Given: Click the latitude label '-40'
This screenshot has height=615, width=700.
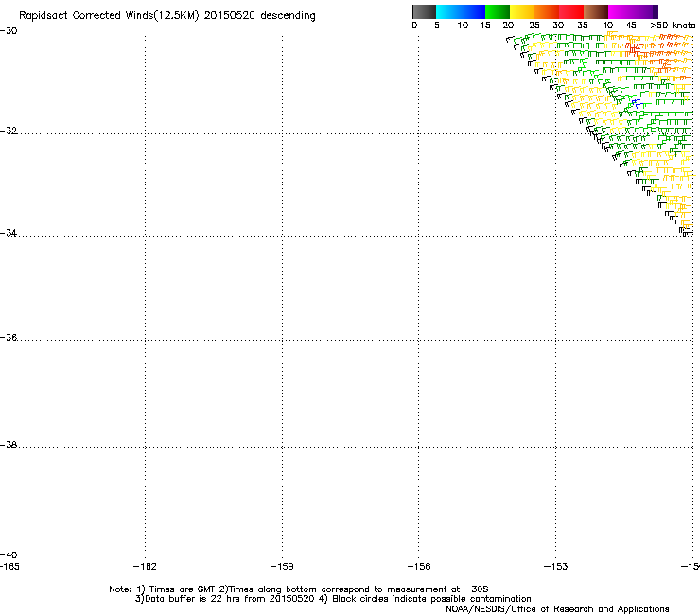Looking at the screenshot, I should pyautogui.click(x=9, y=554).
